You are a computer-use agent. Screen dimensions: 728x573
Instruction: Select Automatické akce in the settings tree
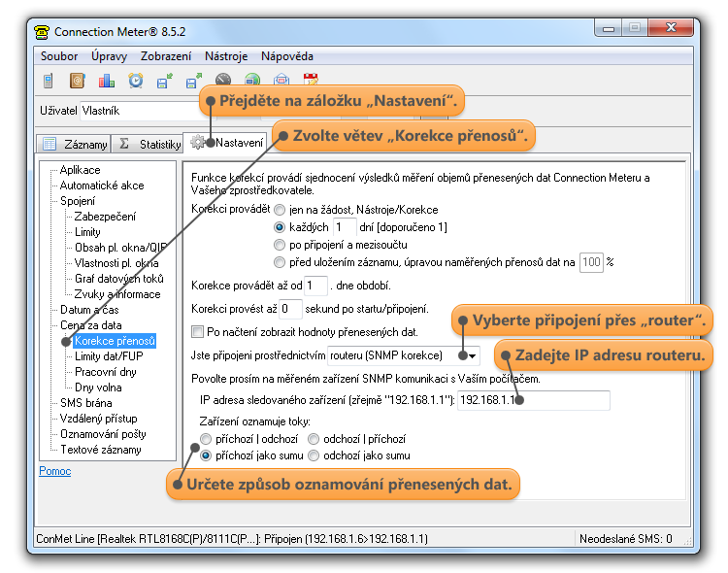[x=102, y=185]
